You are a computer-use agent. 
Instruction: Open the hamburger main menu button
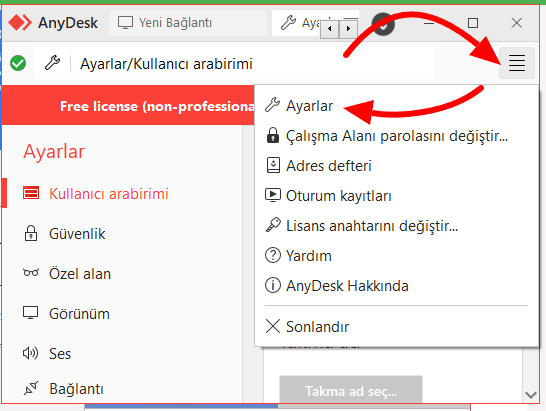coord(517,63)
